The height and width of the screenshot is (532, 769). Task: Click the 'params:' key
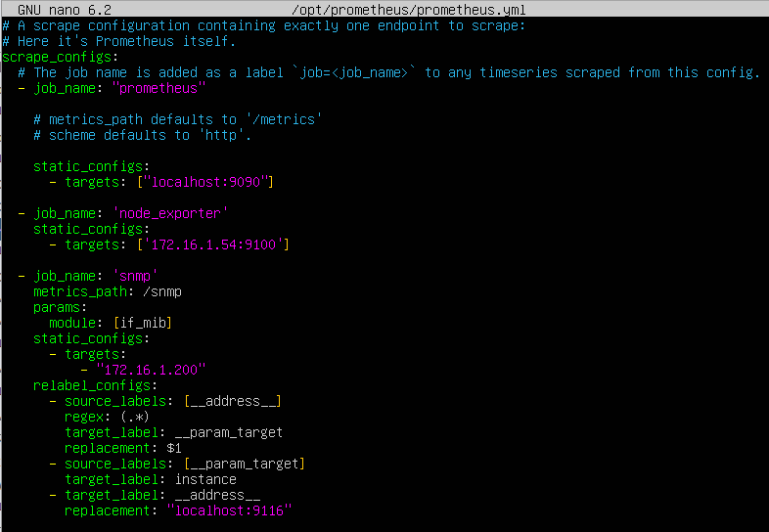[x=60, y=307]
